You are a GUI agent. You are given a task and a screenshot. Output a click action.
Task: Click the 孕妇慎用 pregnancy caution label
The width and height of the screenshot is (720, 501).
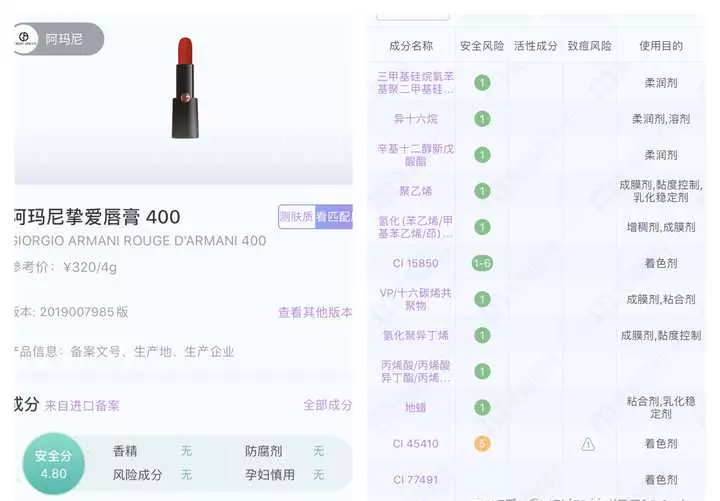coord(270,475)
